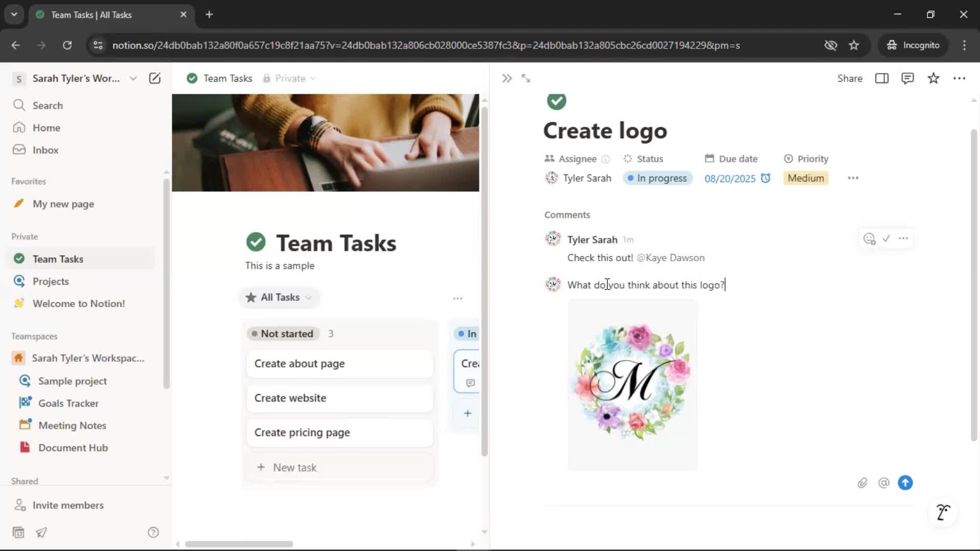
Task: Add task with plus in In progress column
Action: (x=468, y=413)
